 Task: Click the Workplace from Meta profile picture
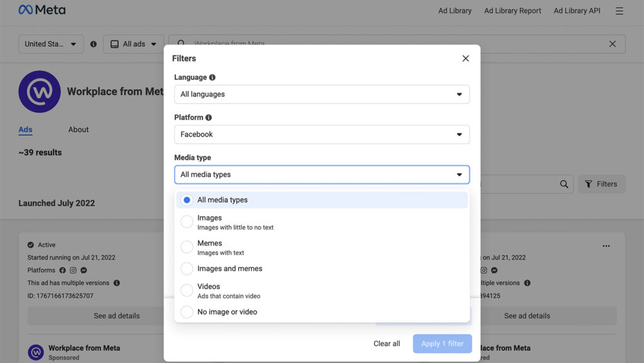39,91
